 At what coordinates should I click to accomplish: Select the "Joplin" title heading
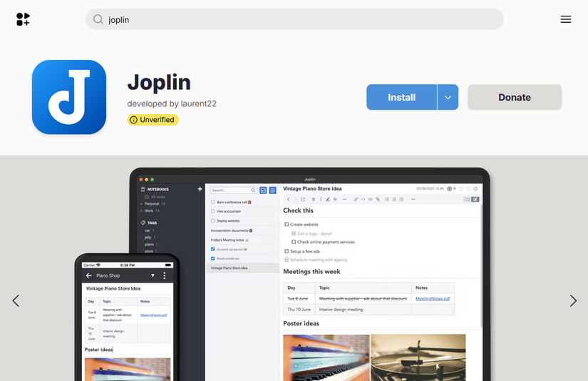pos(159,83)
